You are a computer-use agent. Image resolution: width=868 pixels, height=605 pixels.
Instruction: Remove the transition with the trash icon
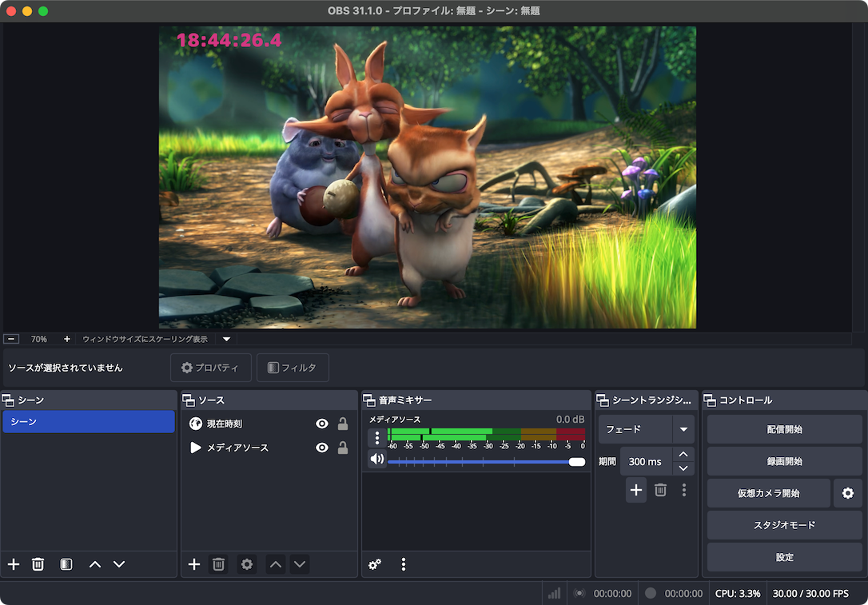point(660,490)
